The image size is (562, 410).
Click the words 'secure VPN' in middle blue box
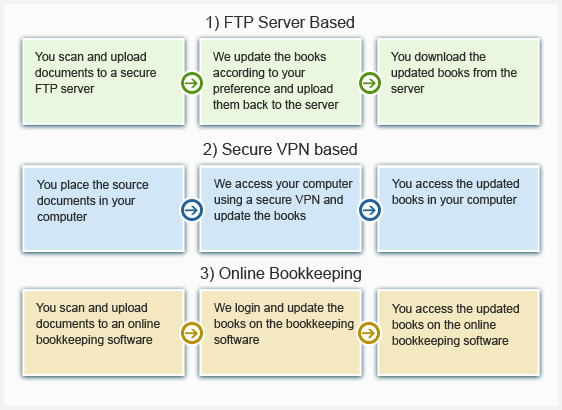pos(287,200)
